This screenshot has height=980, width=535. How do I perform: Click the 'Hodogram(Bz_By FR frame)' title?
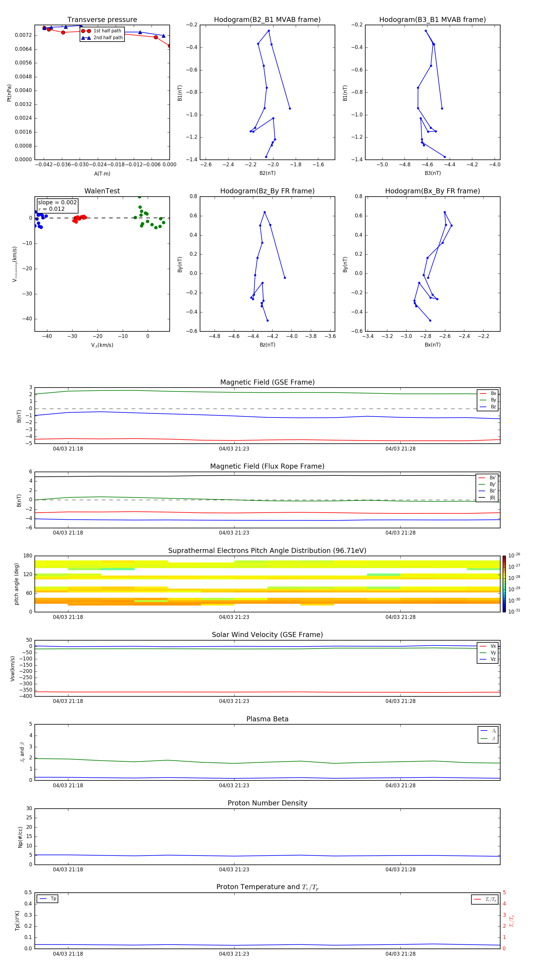tap(267, 191)
